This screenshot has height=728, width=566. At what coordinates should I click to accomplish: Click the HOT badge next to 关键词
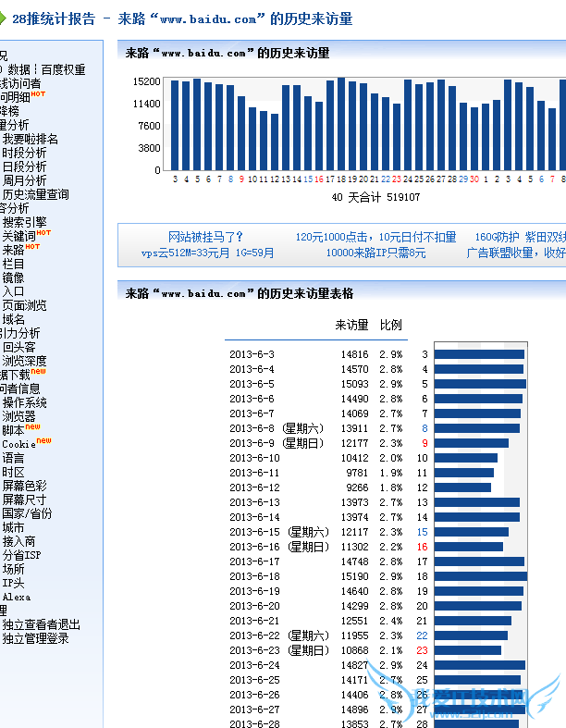pyautogui.click(x=44, y=233)
